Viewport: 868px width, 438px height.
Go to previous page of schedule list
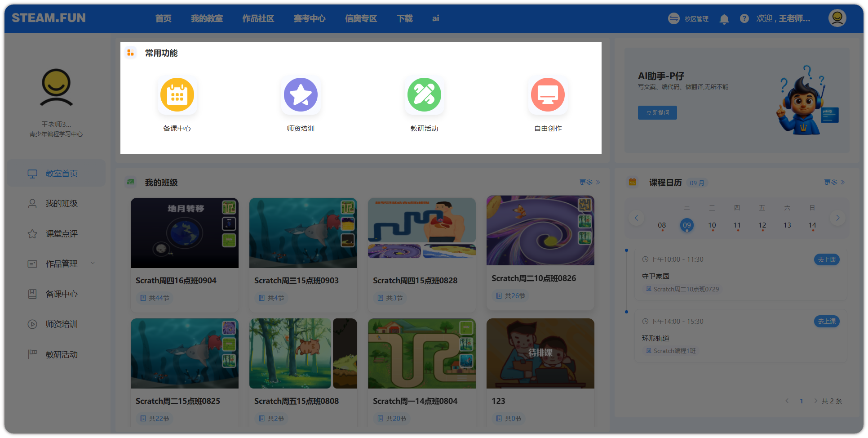787,401
